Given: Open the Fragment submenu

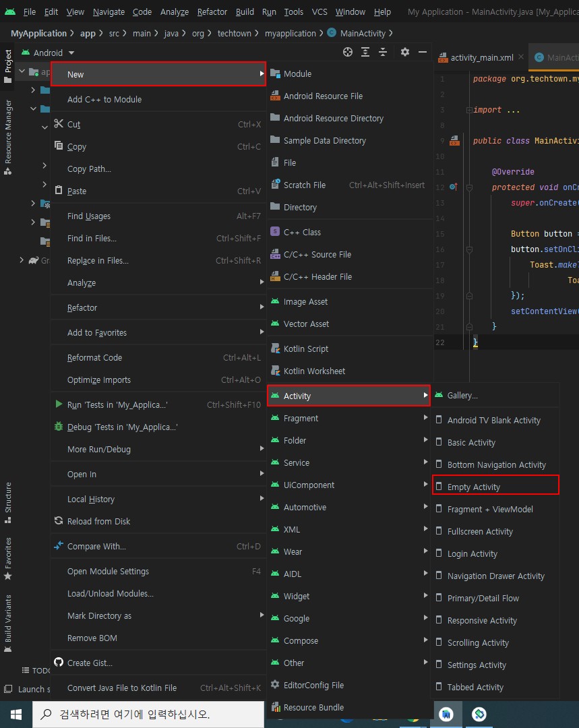Looking at the screenshot, I should pyautogui.click(x=349, y=418).
